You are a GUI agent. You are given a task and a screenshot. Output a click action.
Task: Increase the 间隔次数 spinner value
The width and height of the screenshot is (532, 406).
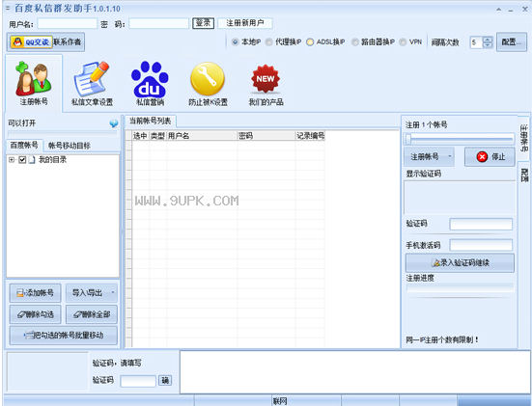coord(488,40)
